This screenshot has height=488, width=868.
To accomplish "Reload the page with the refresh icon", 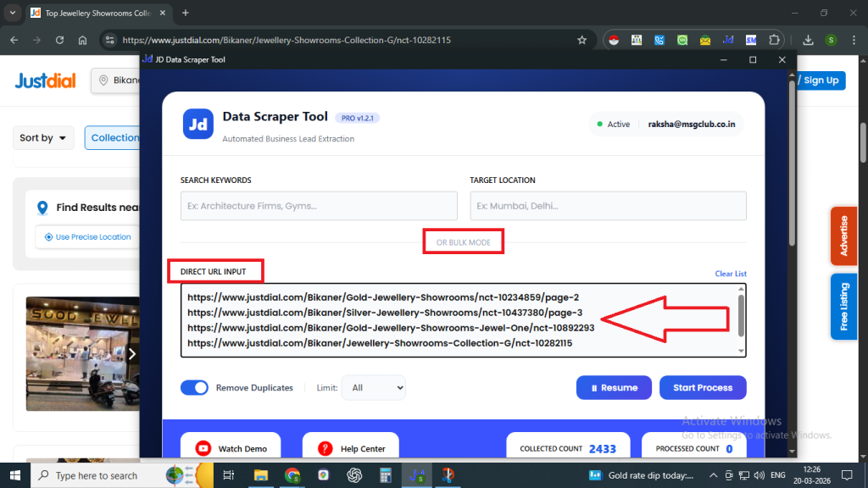I will [x=59, y=40].
